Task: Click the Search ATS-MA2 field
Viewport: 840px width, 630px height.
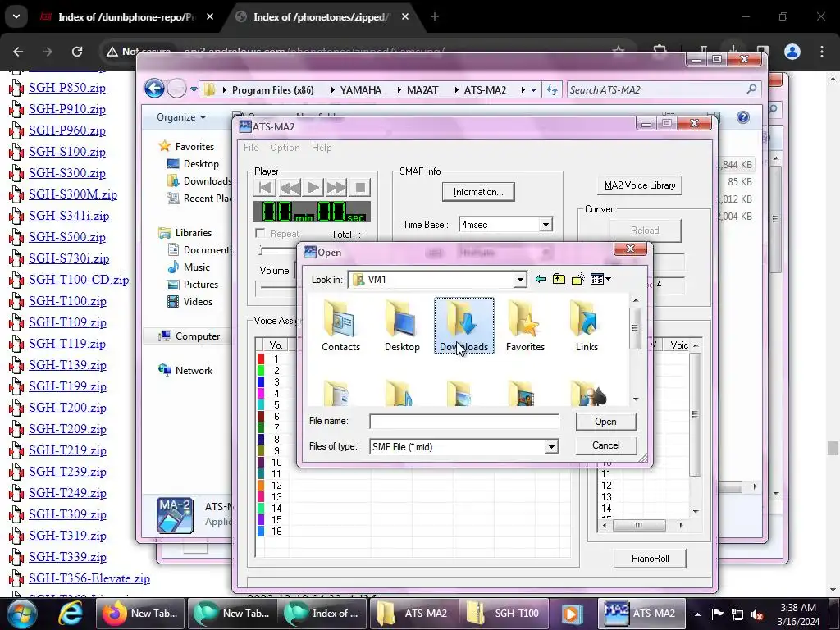Action: click(x=663, y=90)
